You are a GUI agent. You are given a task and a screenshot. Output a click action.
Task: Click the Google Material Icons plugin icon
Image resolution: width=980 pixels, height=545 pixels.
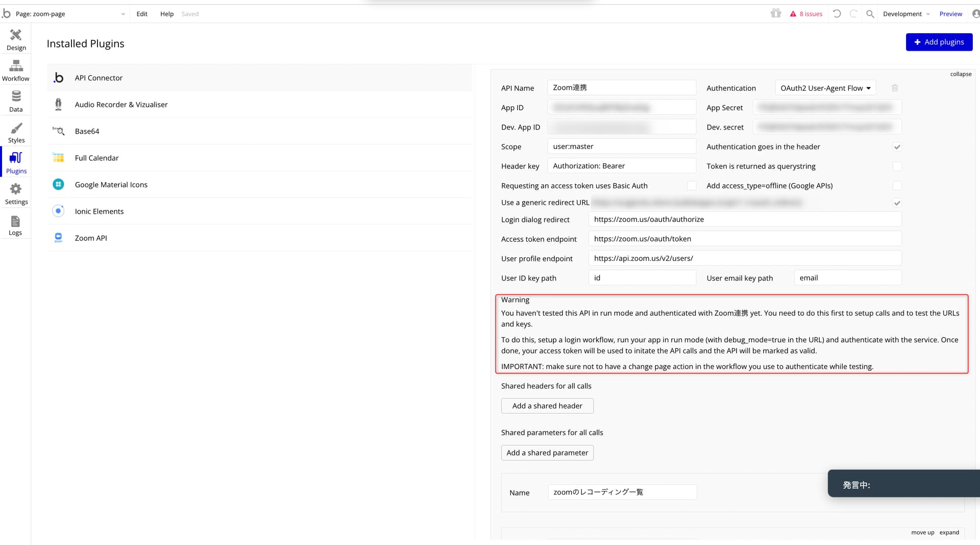tap(59, 184)
